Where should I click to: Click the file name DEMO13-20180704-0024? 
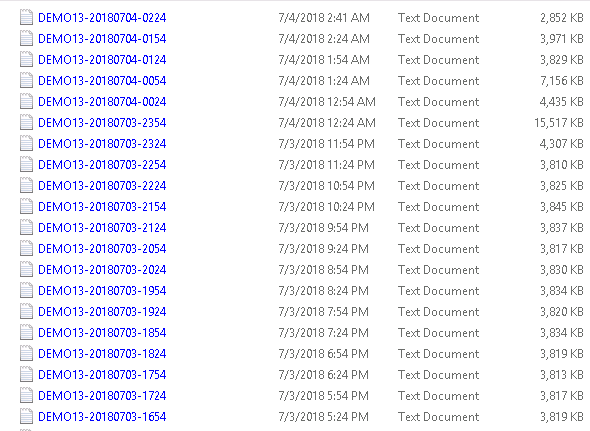click(102, 102)
